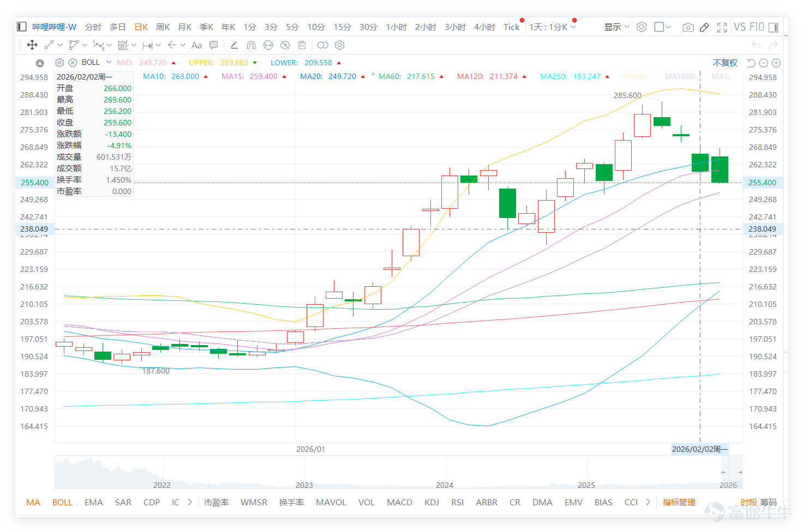Enter fullscreen chart mode
803x532 pixels.
point(722,27)
